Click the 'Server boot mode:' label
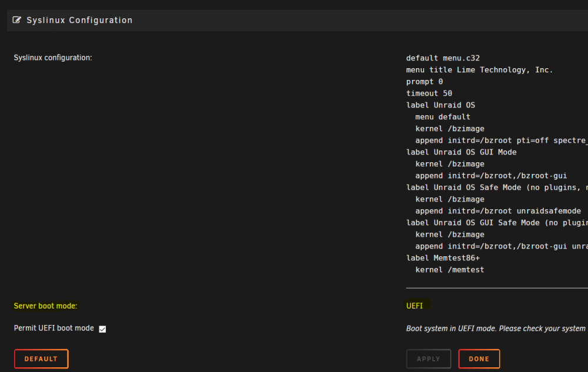The width and height of the screenshot is (588, 372). point(45,306)
